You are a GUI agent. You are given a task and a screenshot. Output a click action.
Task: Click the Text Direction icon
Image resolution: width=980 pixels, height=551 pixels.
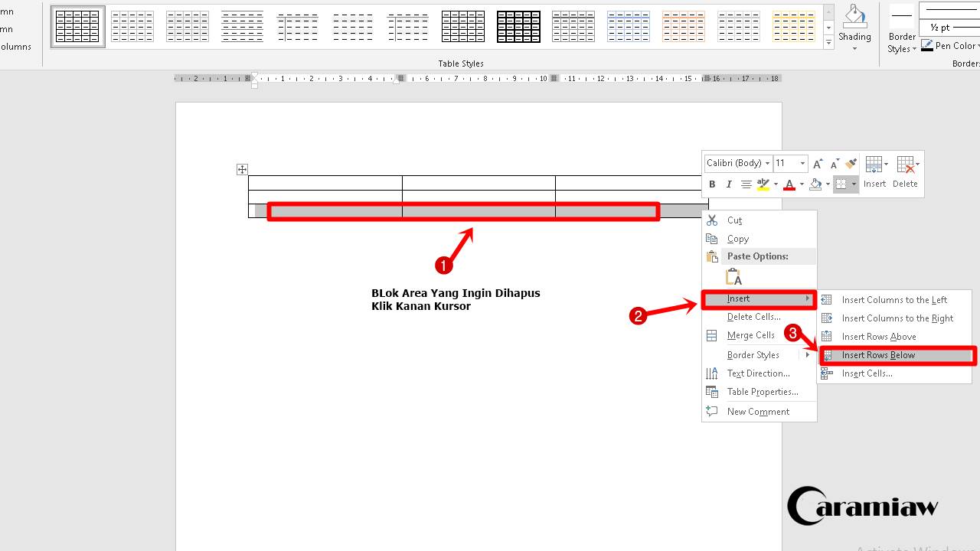pos(712,373)
